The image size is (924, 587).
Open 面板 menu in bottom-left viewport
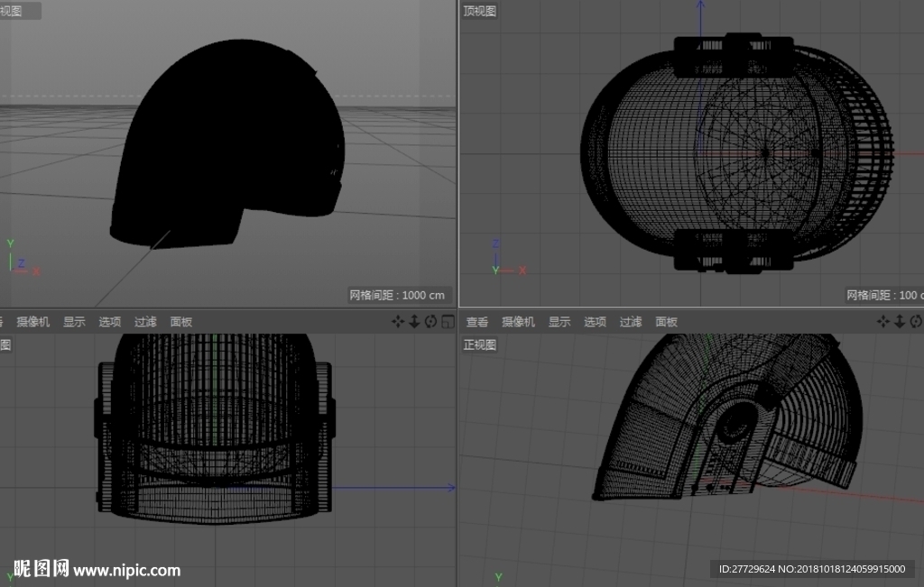181,322
